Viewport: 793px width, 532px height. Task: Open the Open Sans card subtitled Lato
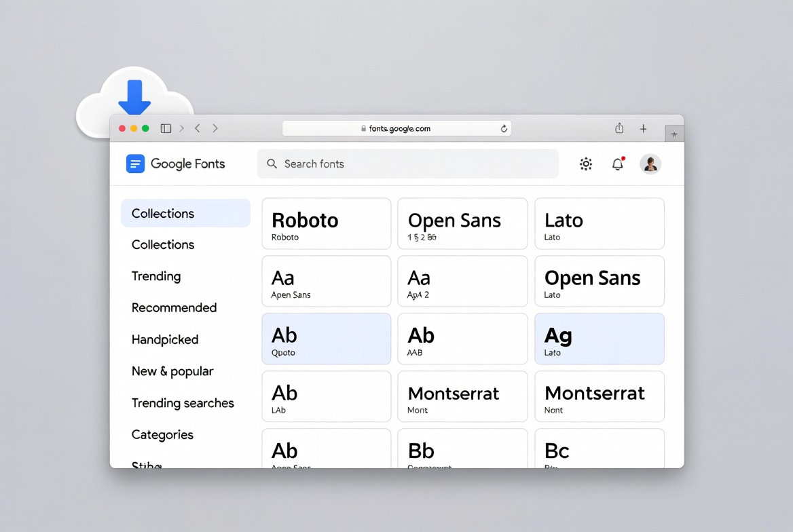[600, 281]
